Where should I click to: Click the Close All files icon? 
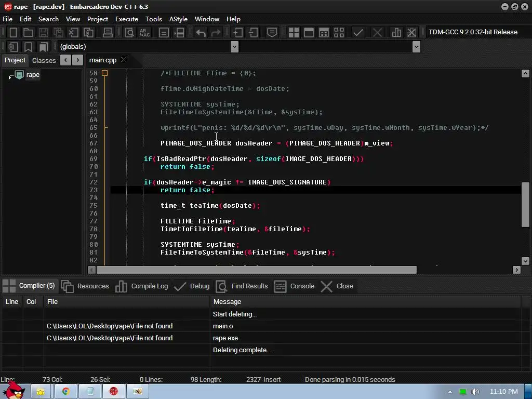point(88,33)
